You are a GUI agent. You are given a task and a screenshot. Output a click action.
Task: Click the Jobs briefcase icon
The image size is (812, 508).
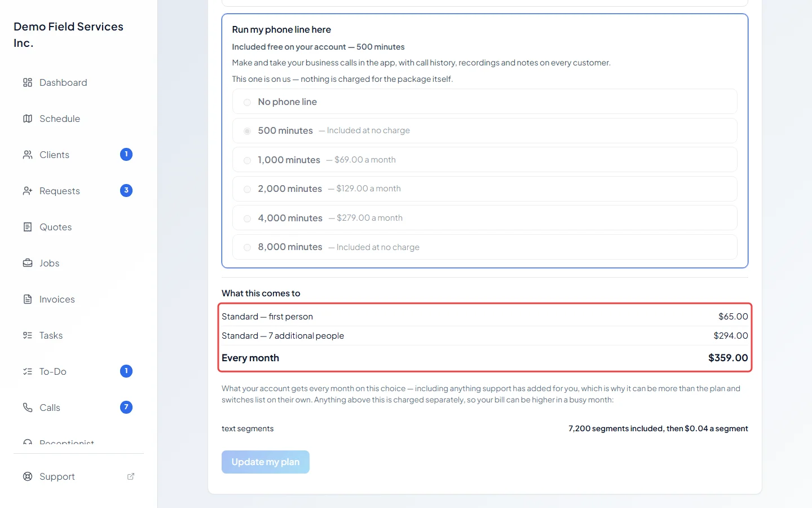click(x=28, y=263)
